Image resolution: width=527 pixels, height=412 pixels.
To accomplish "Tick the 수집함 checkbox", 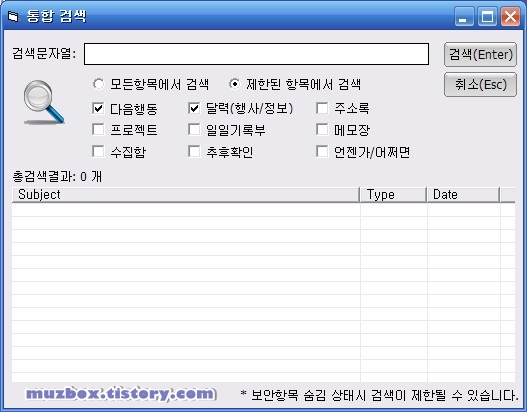I will pyautogui.click(x=98, y=152).
